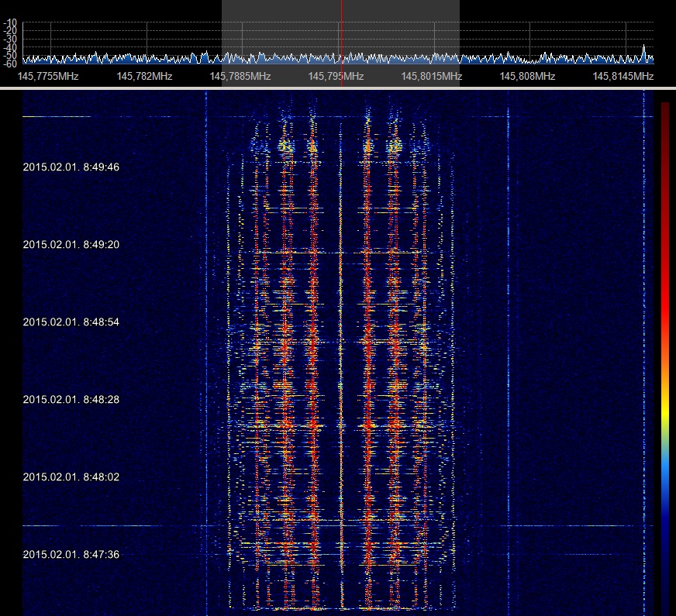This screenshot has height=616, width=676.
Task: Click the 8:48:02 waterfall timestamp
Action: click(x=71, y=477)
